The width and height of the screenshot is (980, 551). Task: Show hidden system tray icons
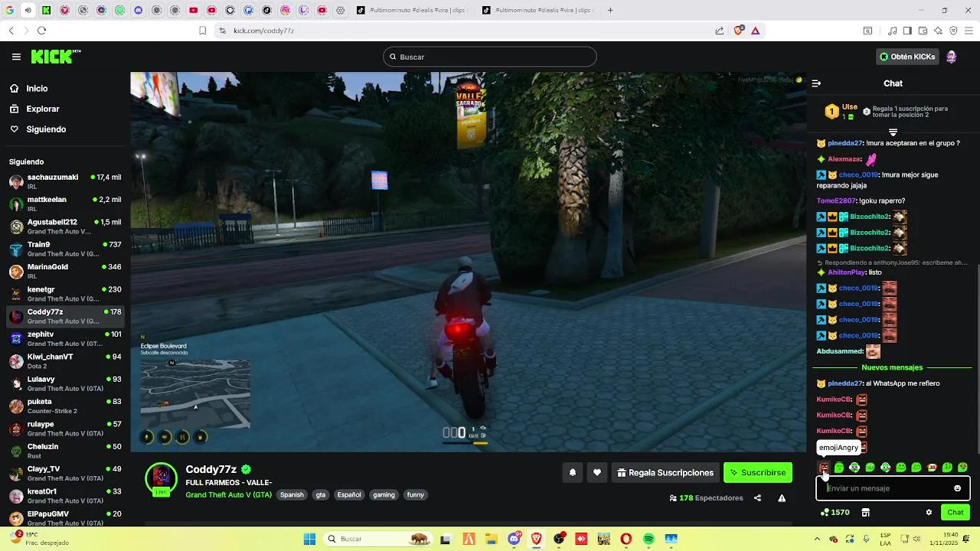(x=817, y=539)
